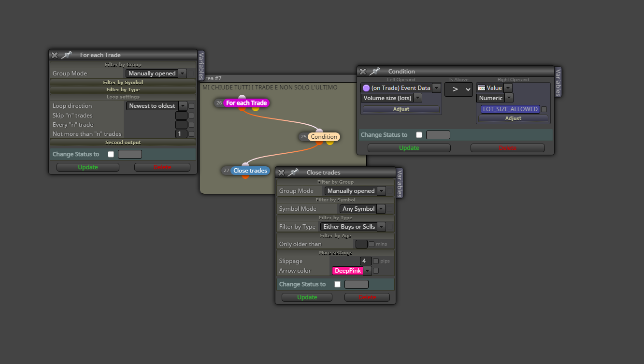Click Value type icon in right operand
The height and width of the screenshot is (364, 644).
click(x=481, y=88)
